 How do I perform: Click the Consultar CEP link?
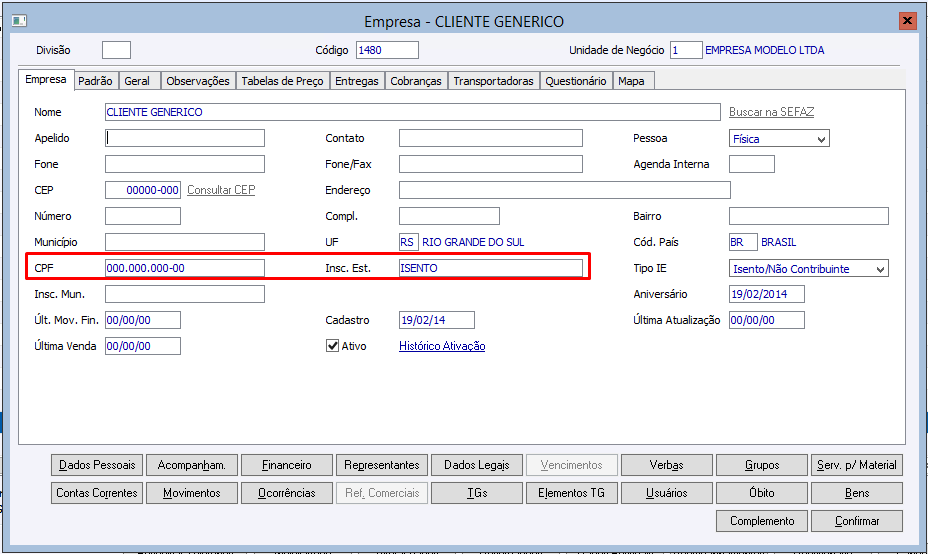[x=221, y=190]
